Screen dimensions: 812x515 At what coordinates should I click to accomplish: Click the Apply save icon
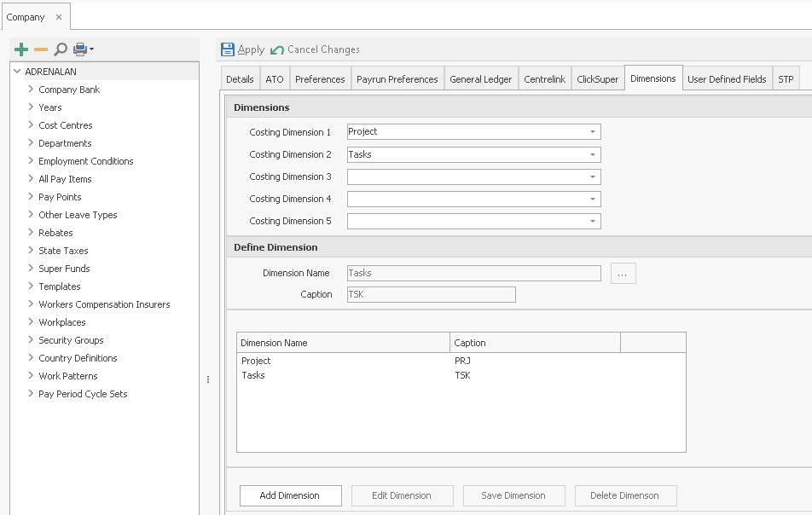(228, 49)
